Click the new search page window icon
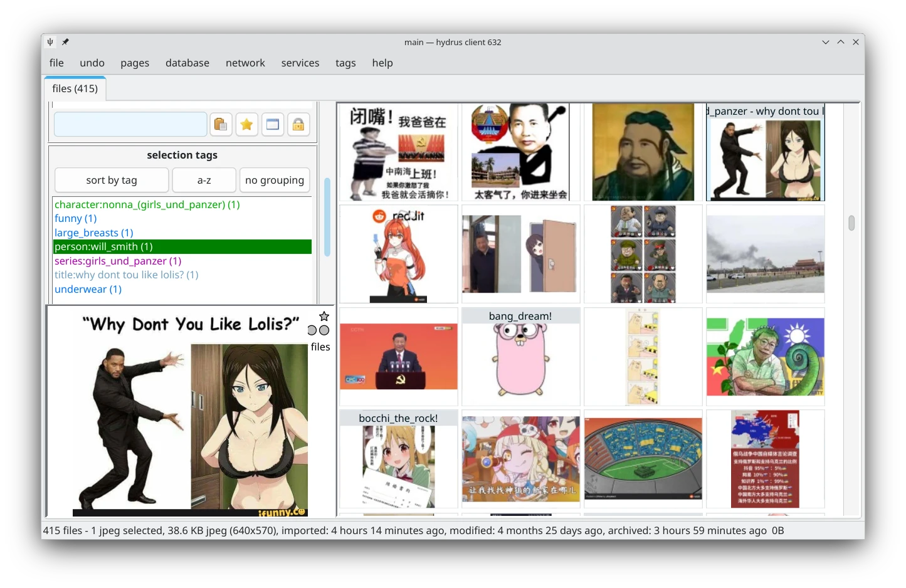This screenshot has width=906, height=588. pos(273,124)
